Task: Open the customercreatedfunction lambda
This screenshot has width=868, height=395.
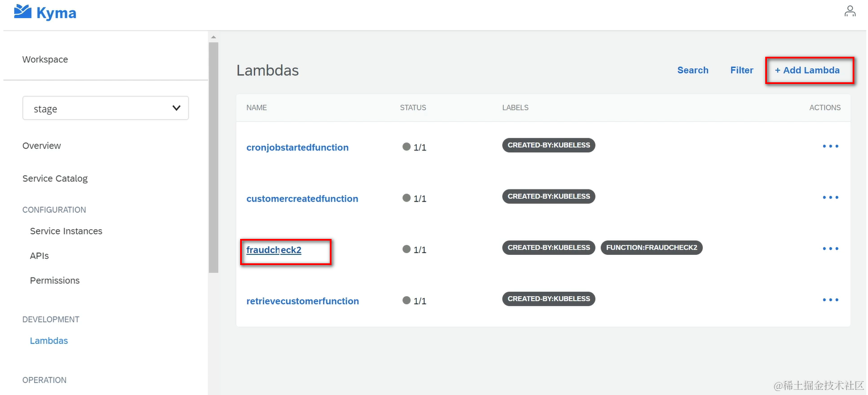Action: tap(302, 199)
